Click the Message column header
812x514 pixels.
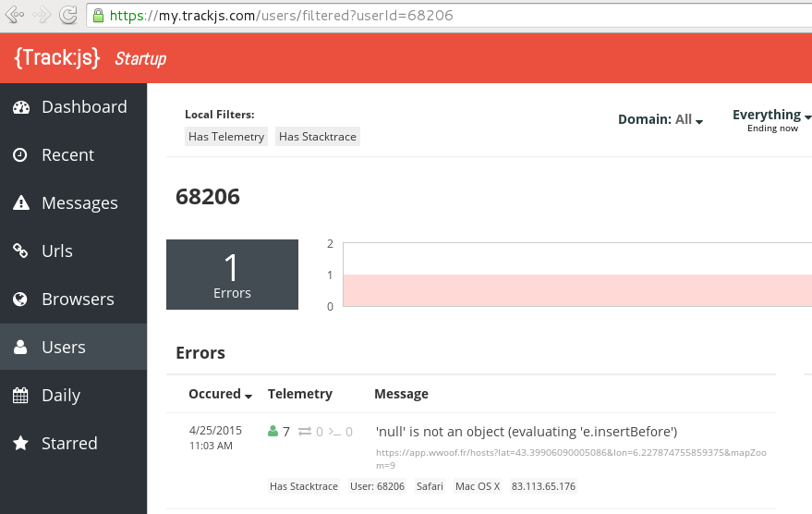[x=401, y=395]
